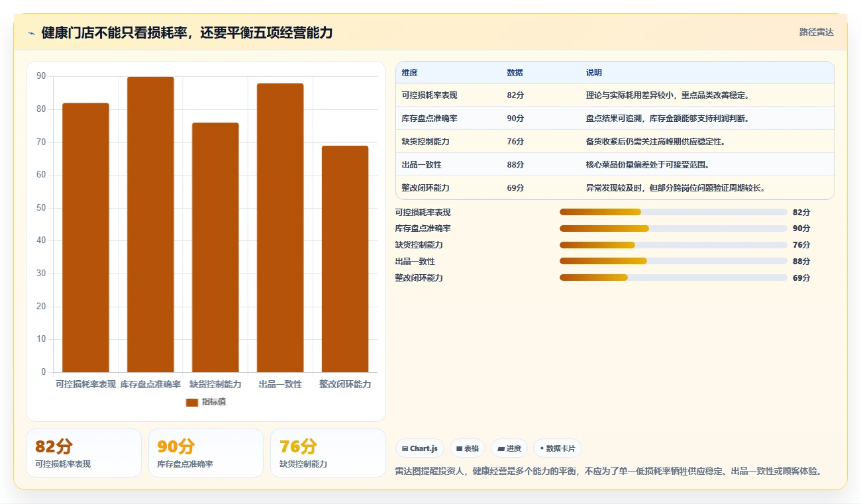Click the 整改闭环能力 bar in chart
This screenshot has height=504, width=861.
tap(345, 259)
